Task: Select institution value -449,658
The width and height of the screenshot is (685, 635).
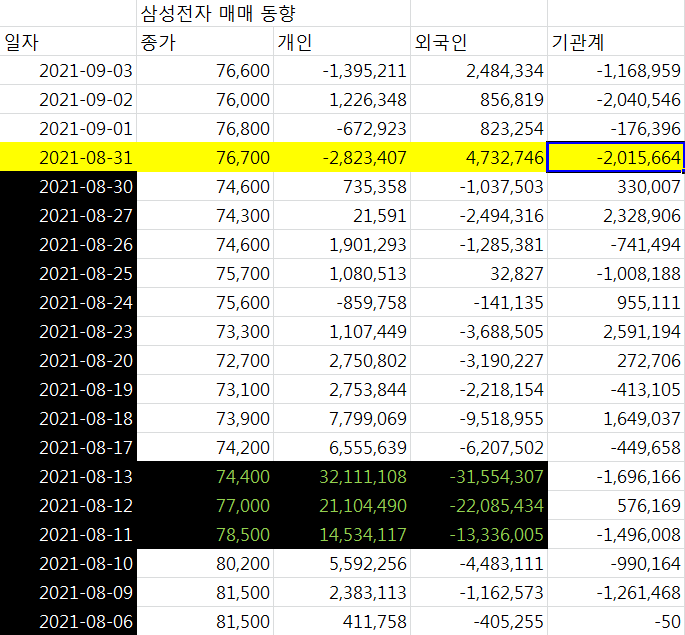Action: click(616, 447)
